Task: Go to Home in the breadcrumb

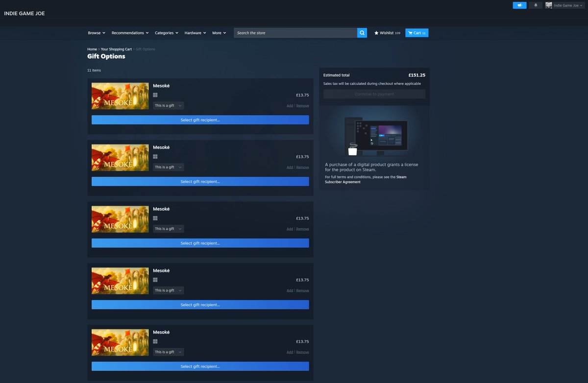Action: (92, 49)
